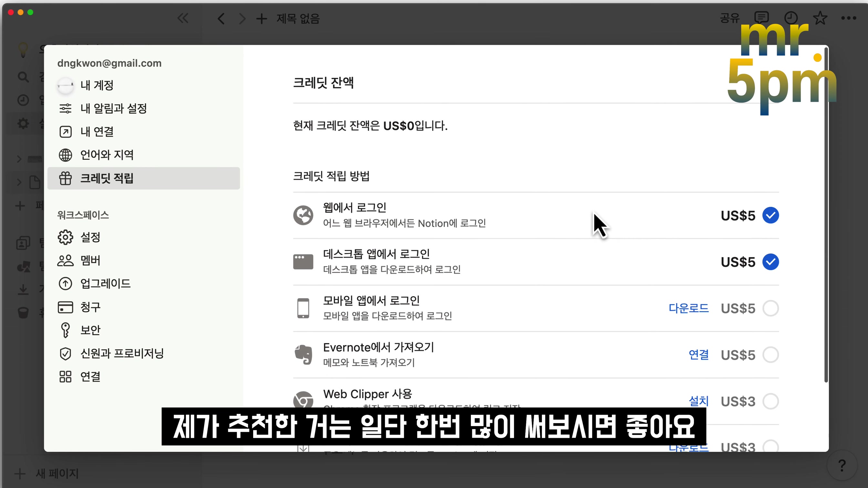Click 제목 없음 page title
The image size is (868, 488).
pyautogui.click(x=298, y=18)
